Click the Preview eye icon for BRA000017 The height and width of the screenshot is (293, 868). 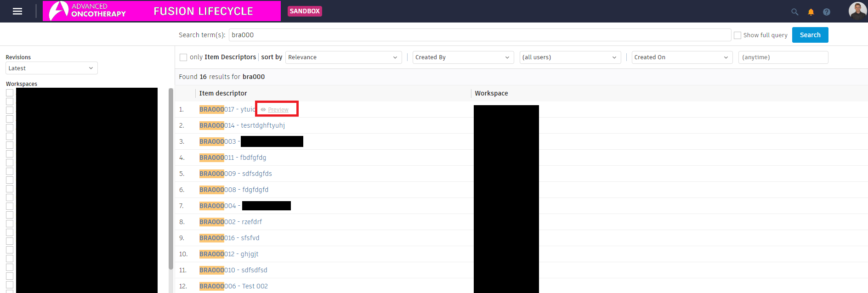click(263, 110)
